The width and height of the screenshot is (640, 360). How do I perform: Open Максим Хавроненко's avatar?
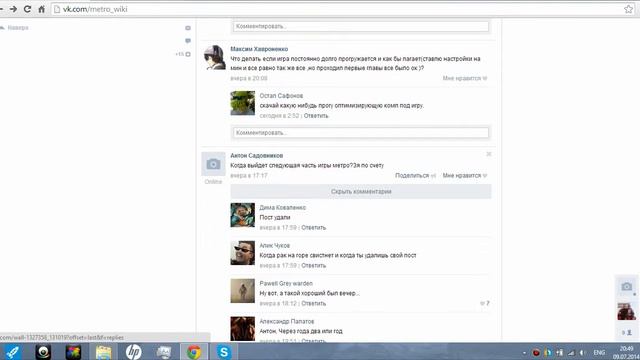[x=214, y=58]
